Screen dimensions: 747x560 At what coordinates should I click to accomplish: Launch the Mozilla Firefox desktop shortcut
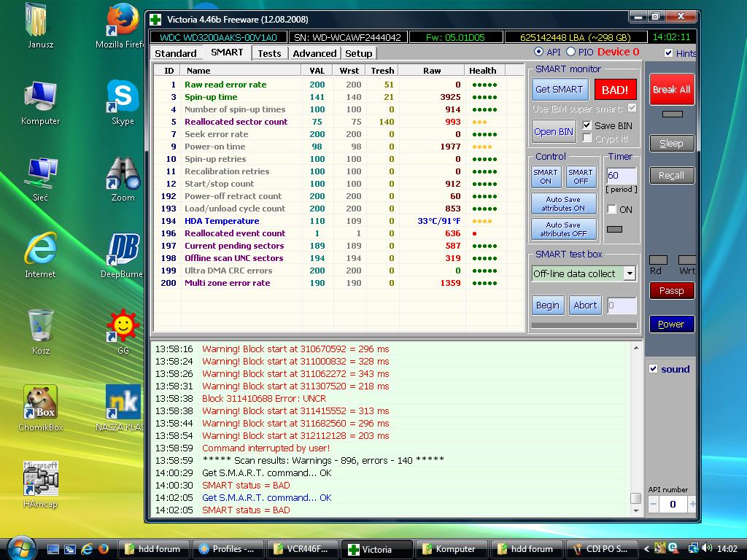pos(122,26)
